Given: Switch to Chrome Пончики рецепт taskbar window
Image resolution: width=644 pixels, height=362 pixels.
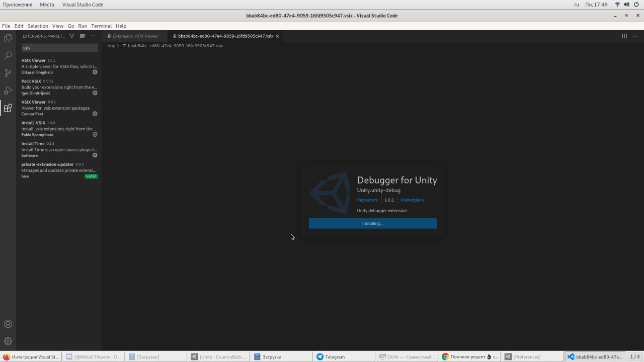Looking at the screenshot, I should click(469, 357).
